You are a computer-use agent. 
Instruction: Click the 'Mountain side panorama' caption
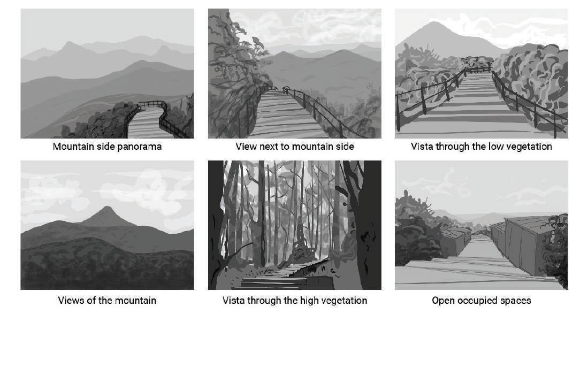pyautogui.click(x=107, y=147)
